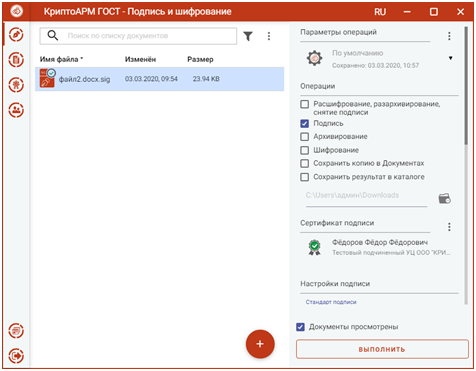This screenshot has height=371, width=476.
Task: Enable the Шифрование checkbox
Action: (x=304, y=150)
